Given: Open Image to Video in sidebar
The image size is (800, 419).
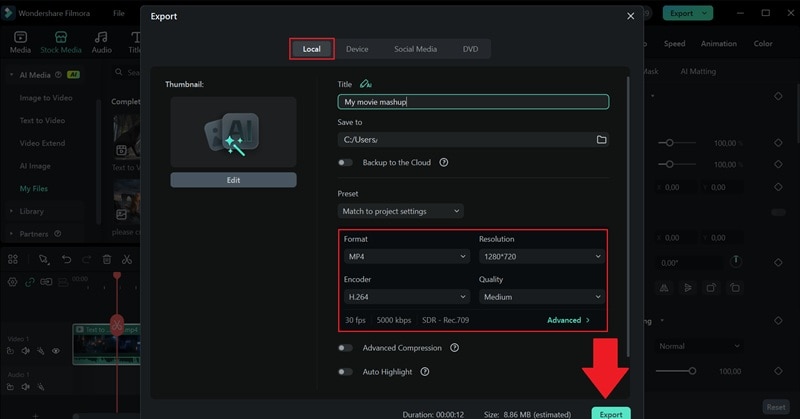Looking at the screenshot, I should pyautogui.click(x=46, y=97).
